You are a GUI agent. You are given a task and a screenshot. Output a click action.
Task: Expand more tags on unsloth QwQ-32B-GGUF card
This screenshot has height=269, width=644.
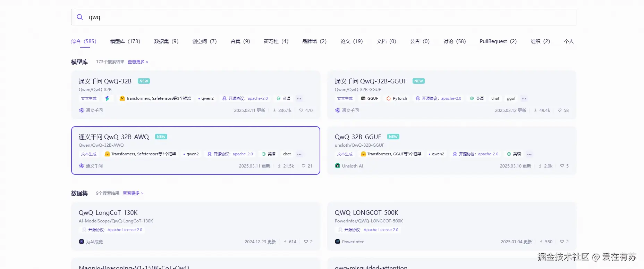pyautogui.click(x=529, y=154)
